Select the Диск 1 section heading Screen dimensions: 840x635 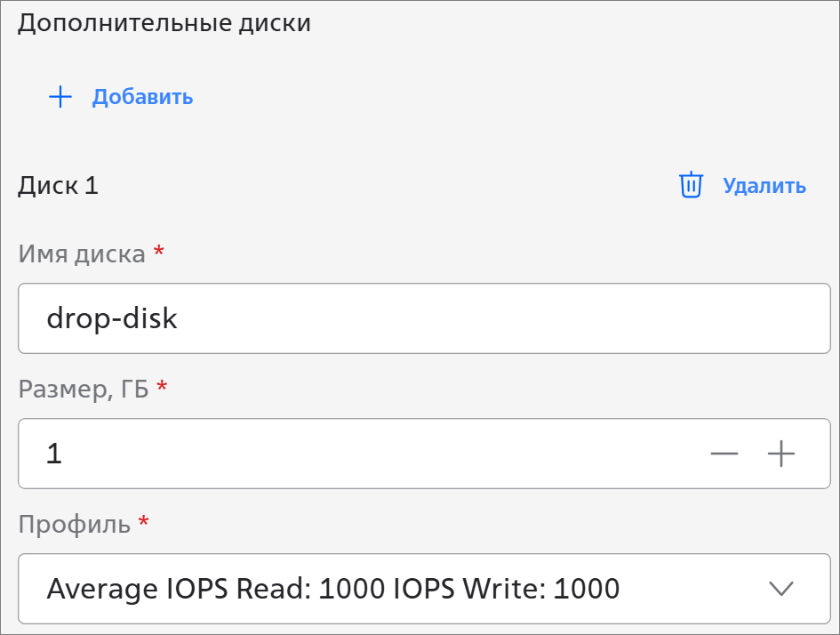click(58, 186)
